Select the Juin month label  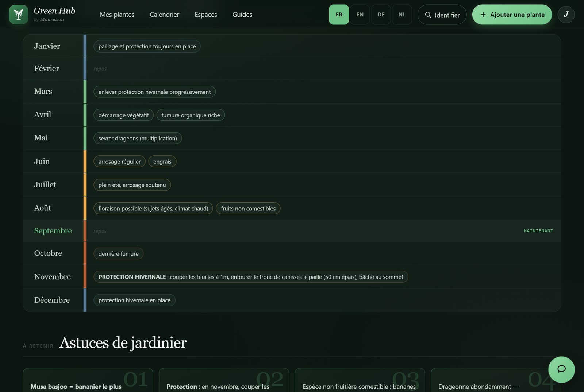[x=42, y=162]
